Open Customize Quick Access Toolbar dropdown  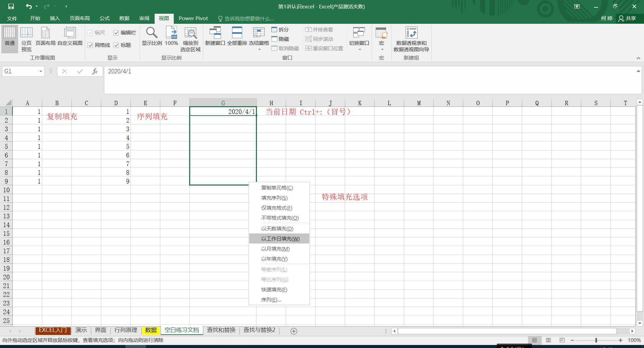click(x=66, y=6)
